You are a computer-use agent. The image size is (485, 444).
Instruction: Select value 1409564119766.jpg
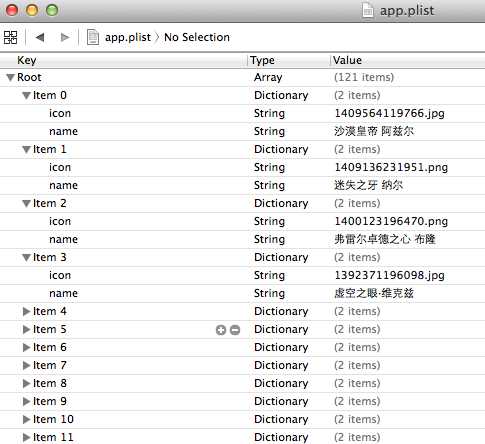click(x=389, y=114)
